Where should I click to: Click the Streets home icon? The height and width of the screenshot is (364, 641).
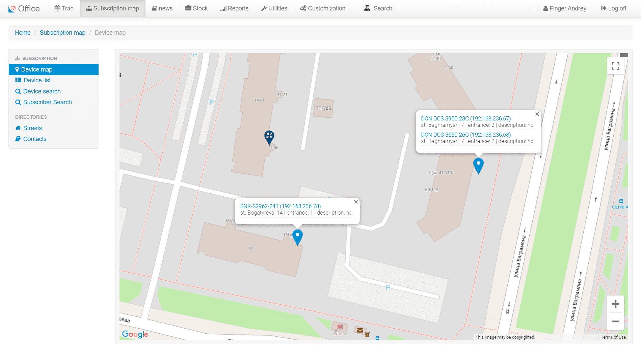18,128
